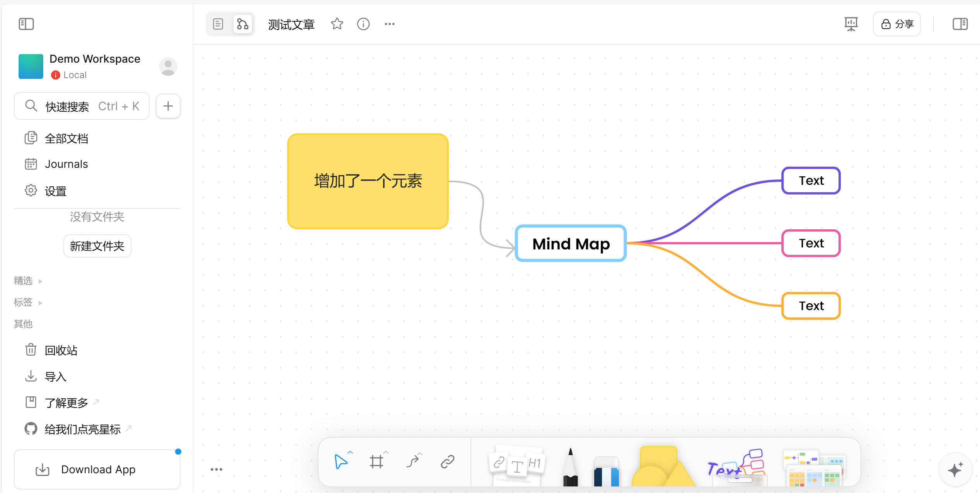Select the Connector curve tool
Screen dimensions: 980x493
pyautogui.click(x=413, y=462)
